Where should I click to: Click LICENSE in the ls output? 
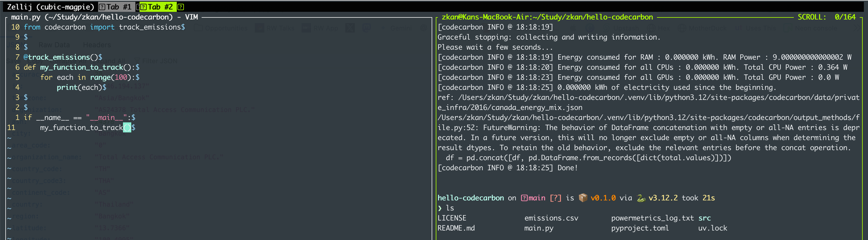(x=452, y=218)
